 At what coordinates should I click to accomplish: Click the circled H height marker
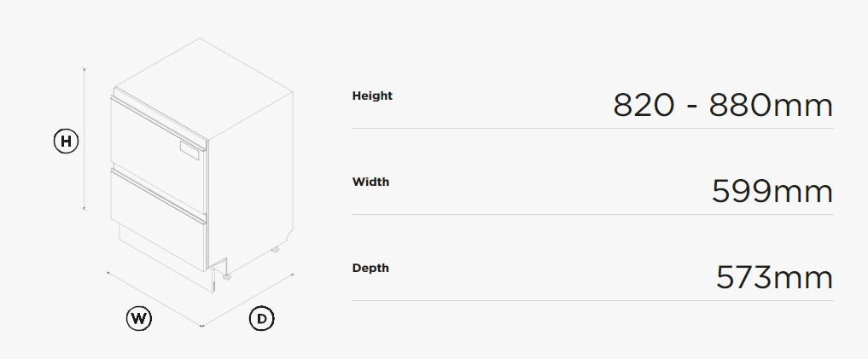(x=66, y=141)
